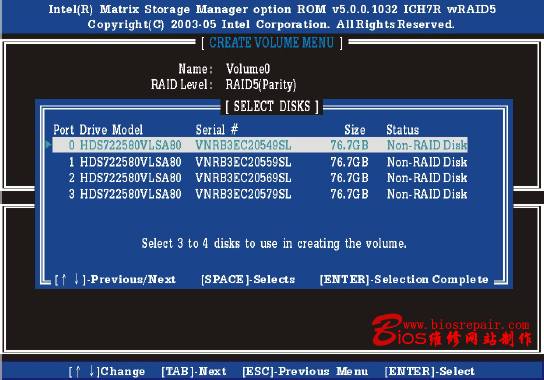Click the Size column header

tap(355, 130)
